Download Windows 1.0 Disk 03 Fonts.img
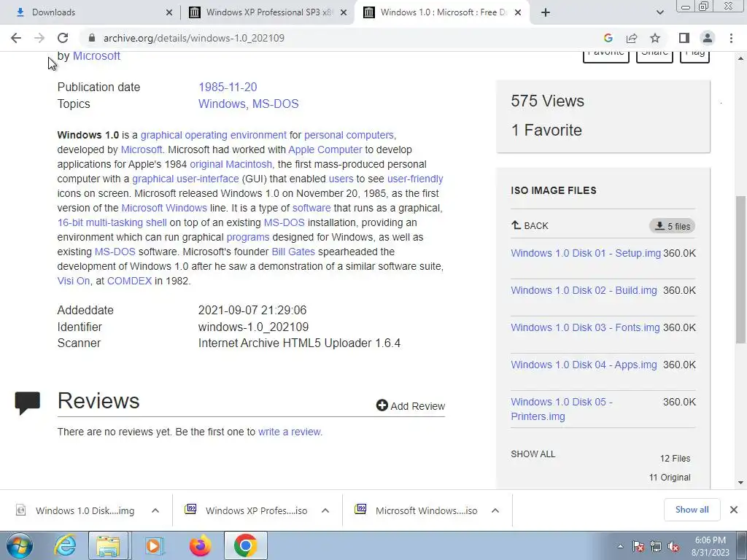Screen dimensions: 747x560 [585, 327]
